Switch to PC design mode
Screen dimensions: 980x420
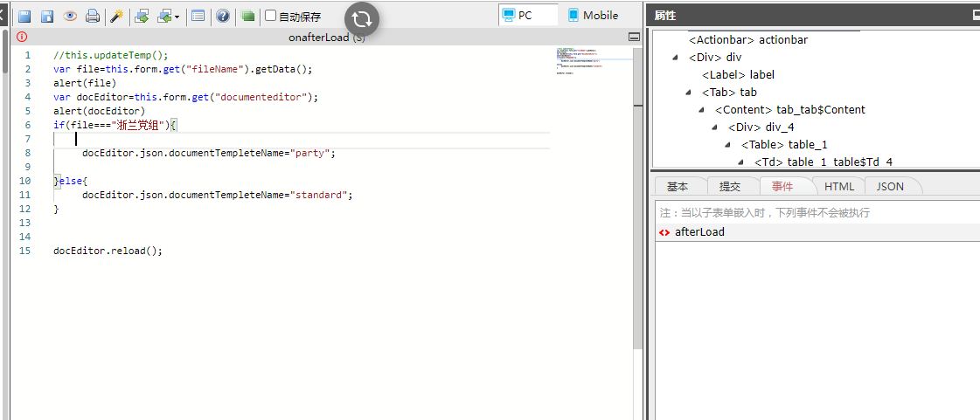528,15
